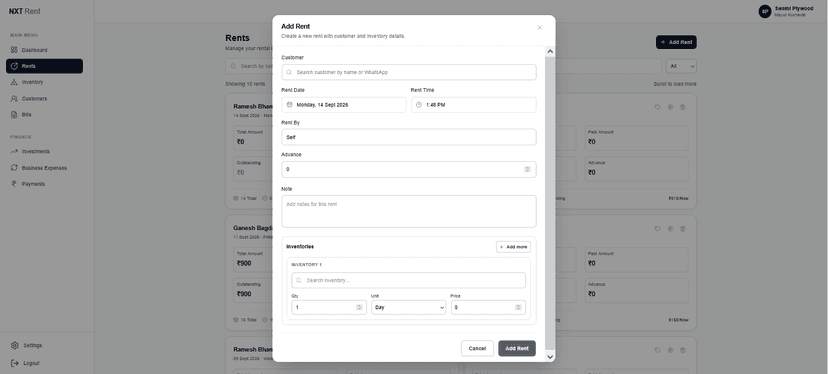Click the trash icon on Ganesh Bagd card
828x374 pixels.
click(682, 229)
